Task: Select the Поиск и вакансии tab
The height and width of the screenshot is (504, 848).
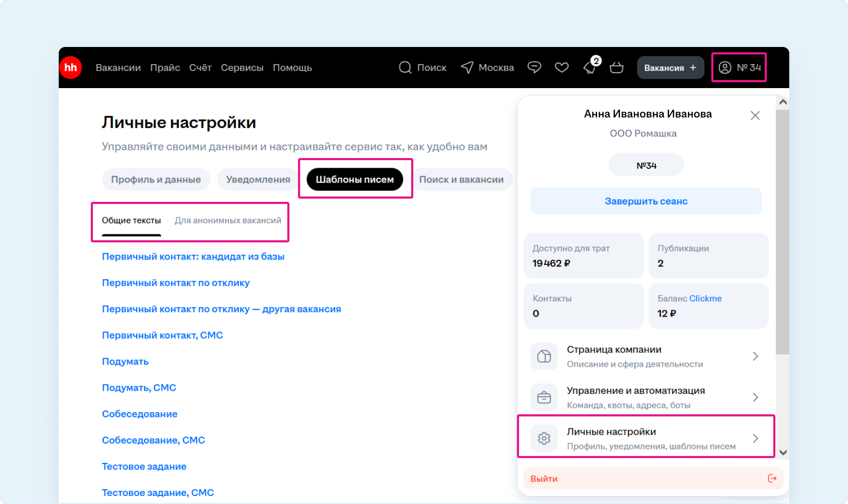Action: (461, 179)
